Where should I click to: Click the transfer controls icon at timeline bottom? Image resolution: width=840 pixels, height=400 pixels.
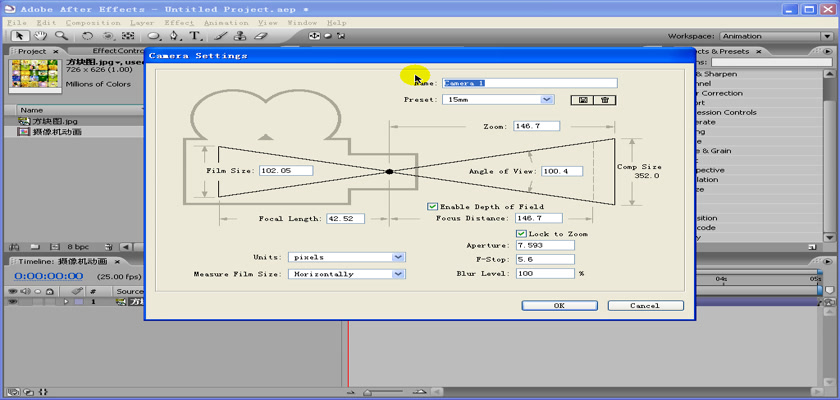29,392
